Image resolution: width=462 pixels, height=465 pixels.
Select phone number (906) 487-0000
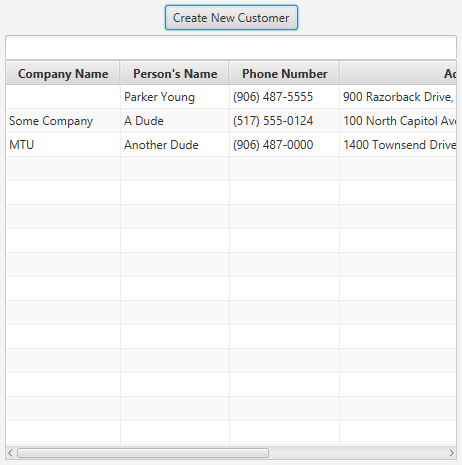point(284,145)
